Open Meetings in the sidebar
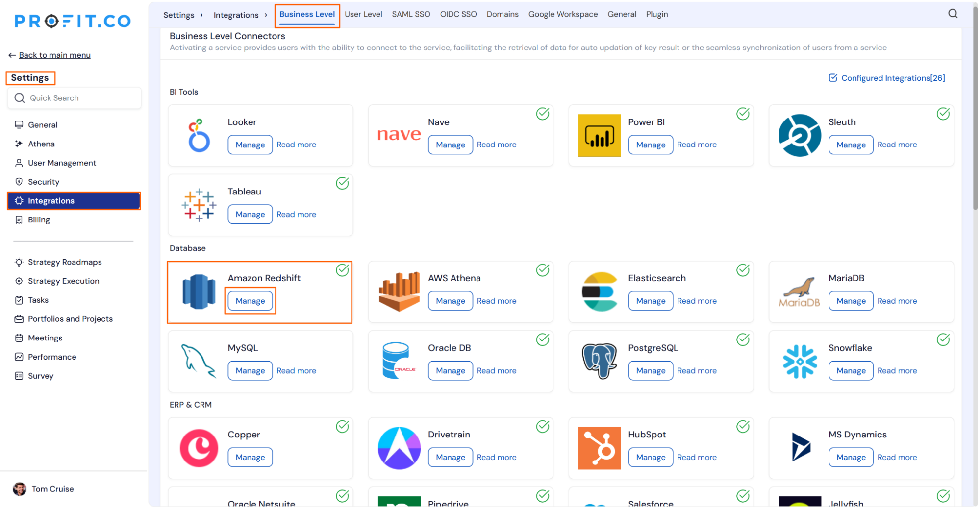This screenshot has height=509, width=980. [74, 338]
